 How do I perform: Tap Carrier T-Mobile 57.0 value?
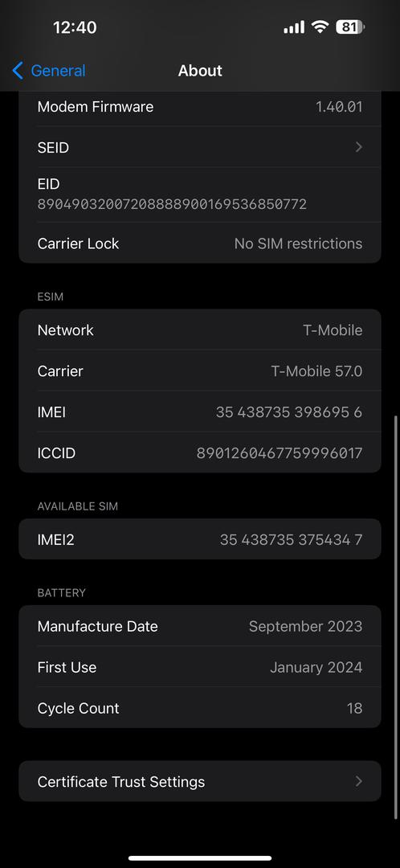click(316, 371)
